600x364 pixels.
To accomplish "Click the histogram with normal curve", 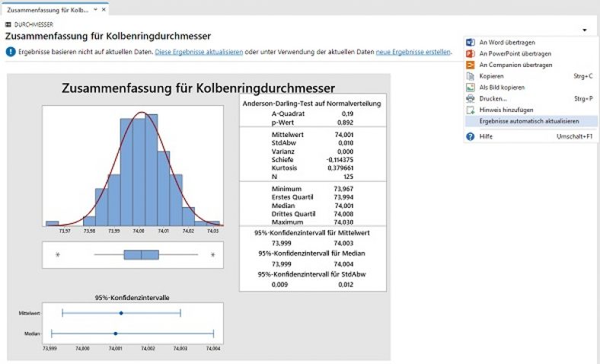I will (x=132, y=166).
